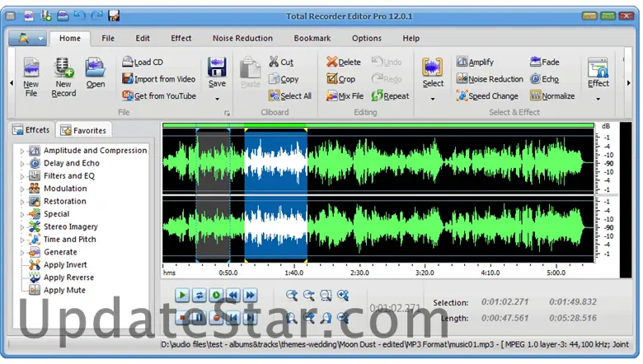The width and height of the screenshot is (643, 364).
Task: Click Get from YouTube
Action: (x=159, y=96)
